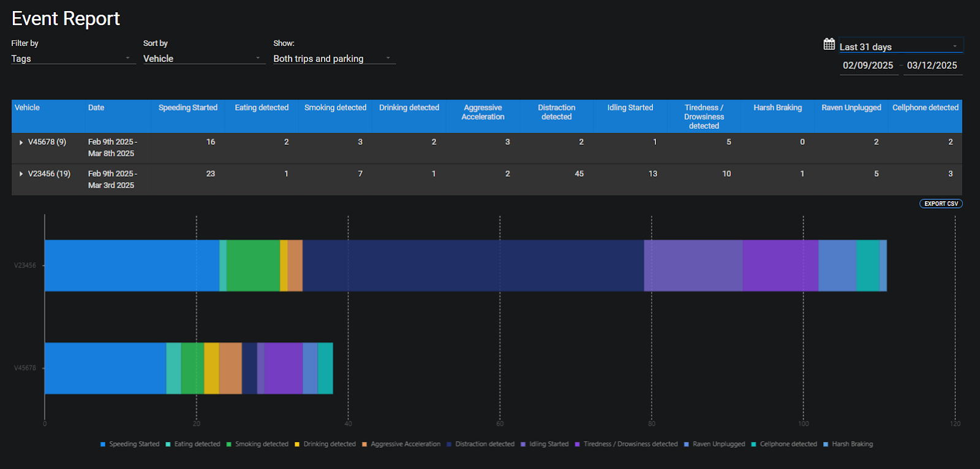
Task: Click the end date 03/12/2025 field
Action: point(932,66)
